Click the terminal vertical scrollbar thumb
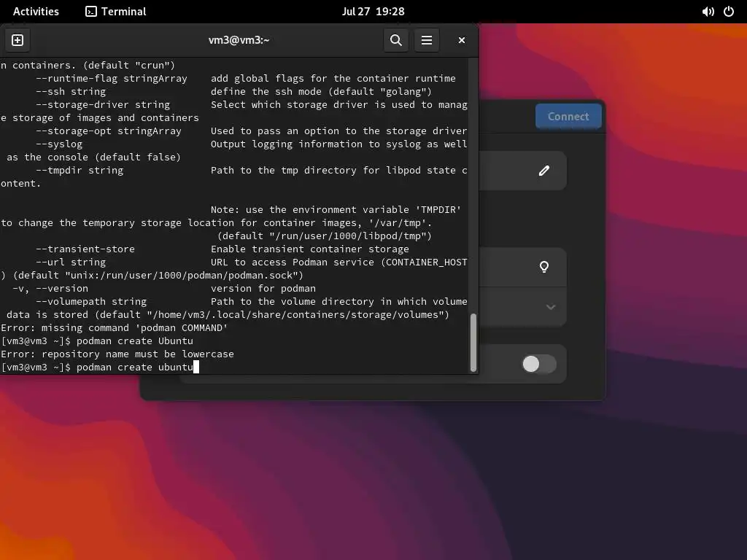The image size is (747, 560). [473, 342]
